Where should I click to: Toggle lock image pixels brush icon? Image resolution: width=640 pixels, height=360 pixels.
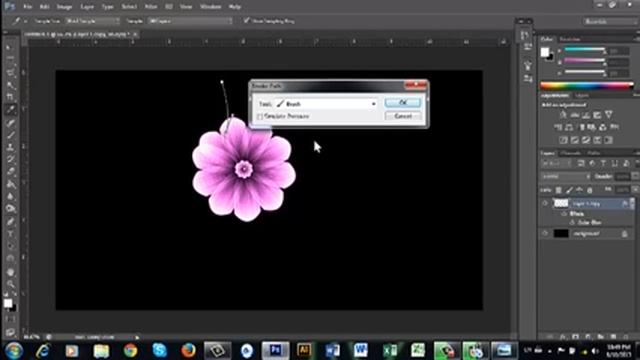pos(569,190)
